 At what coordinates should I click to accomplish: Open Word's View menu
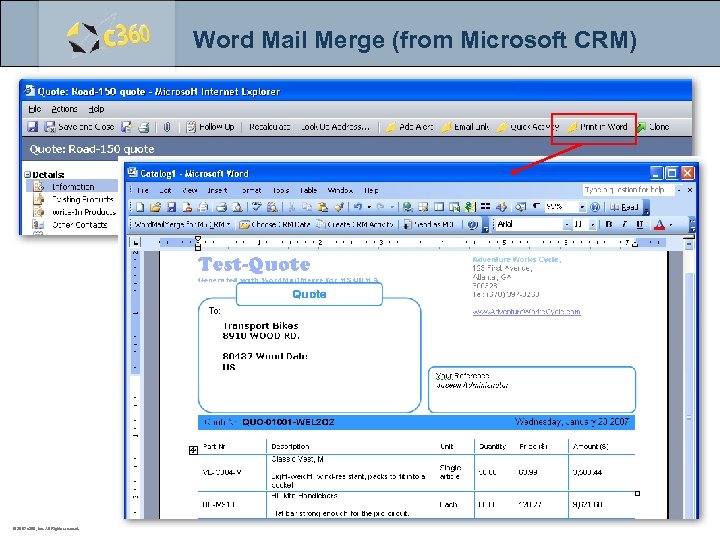pyautogui.click(x=190, y=190)
